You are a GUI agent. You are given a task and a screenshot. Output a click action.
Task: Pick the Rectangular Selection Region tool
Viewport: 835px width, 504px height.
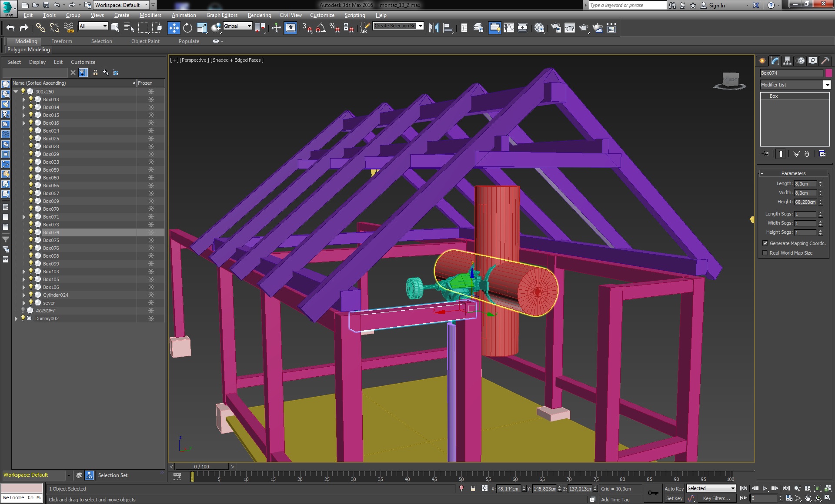pos(143,28)
